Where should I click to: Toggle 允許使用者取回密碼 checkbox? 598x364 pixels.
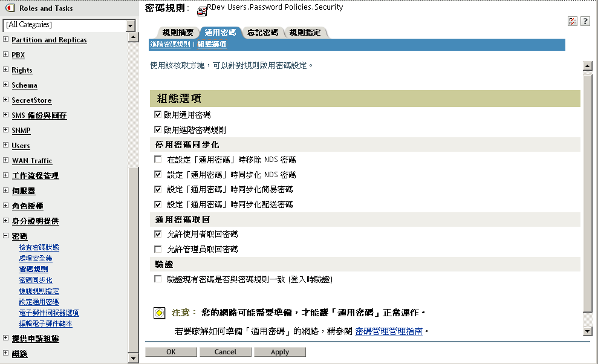click(158, 234)
